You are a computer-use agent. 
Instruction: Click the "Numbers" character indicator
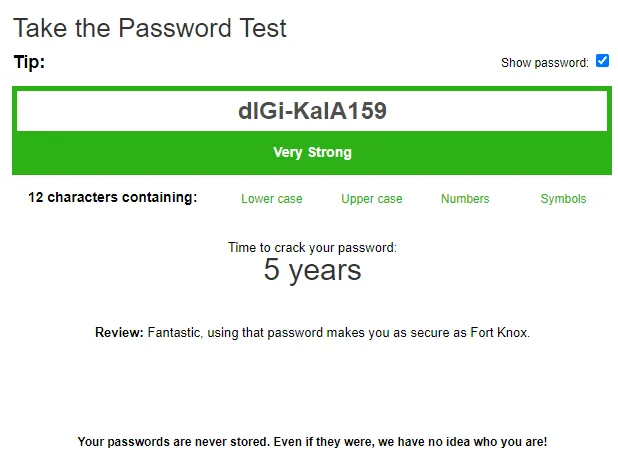(x=465, y=199)
